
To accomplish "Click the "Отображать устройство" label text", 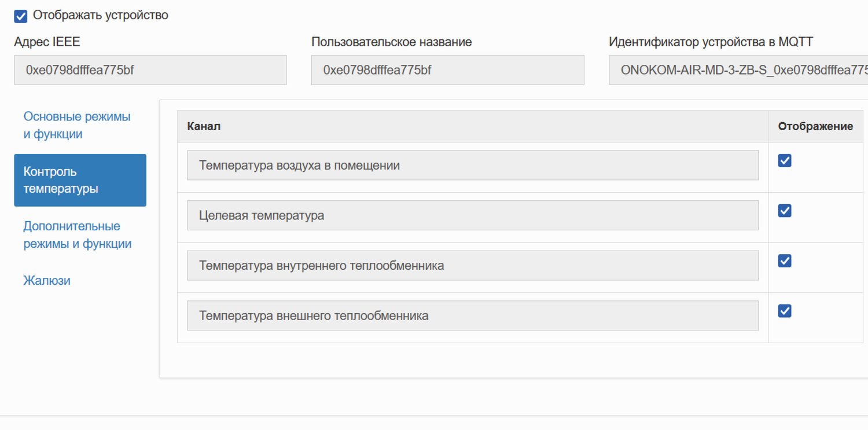I will click(101, 16).
